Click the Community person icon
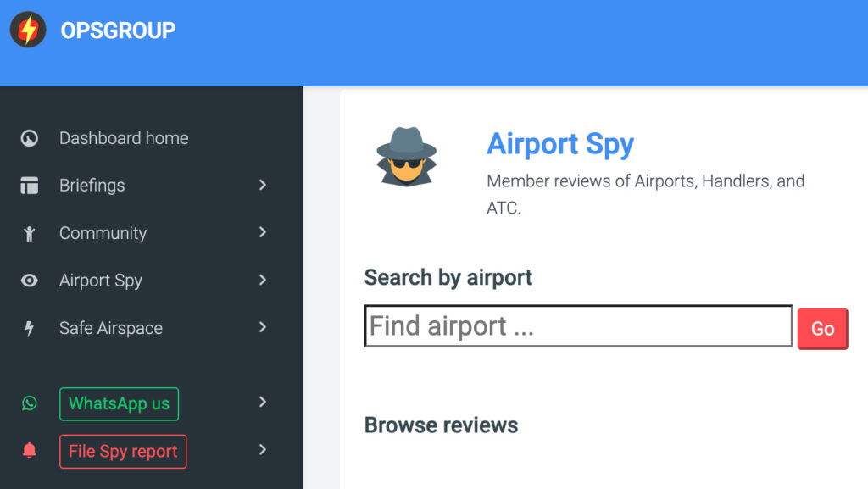868x489 pixels. click(30, 234)
